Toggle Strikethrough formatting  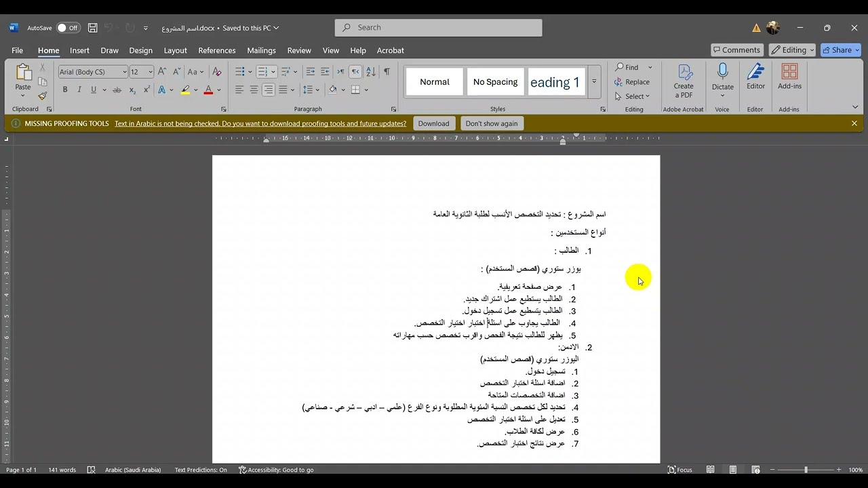pos(117,89)
